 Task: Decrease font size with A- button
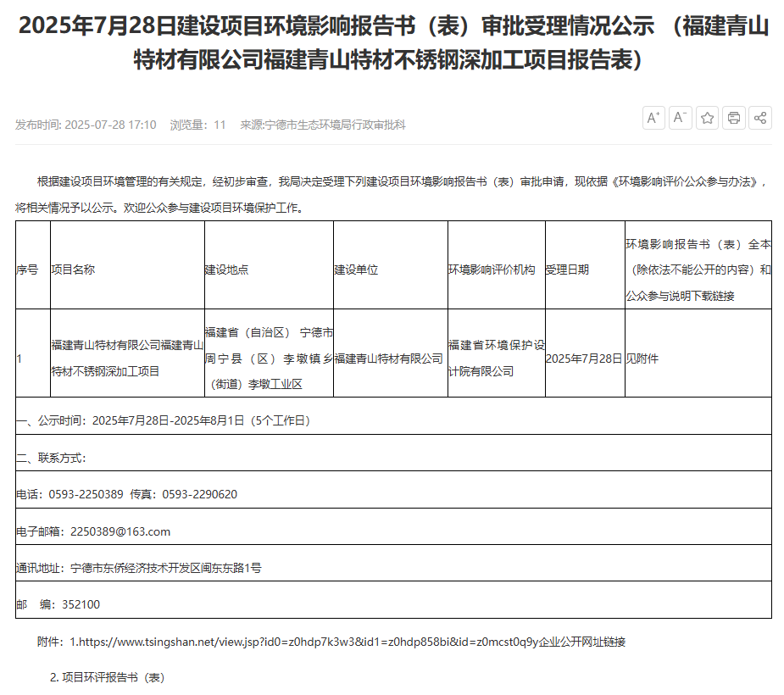(x=681, y=118)
